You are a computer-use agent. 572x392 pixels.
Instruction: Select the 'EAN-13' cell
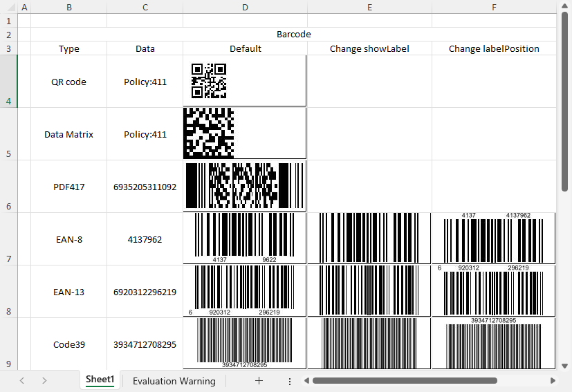(69, 292)
